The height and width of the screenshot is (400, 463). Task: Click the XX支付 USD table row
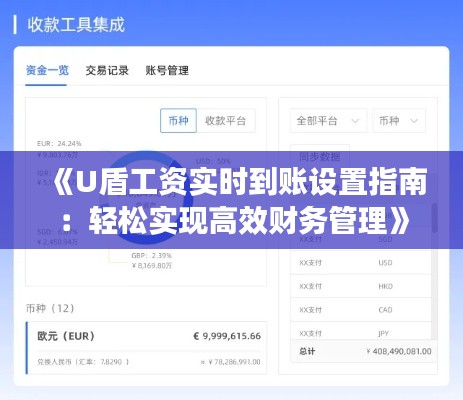click(x=361, y=263)
